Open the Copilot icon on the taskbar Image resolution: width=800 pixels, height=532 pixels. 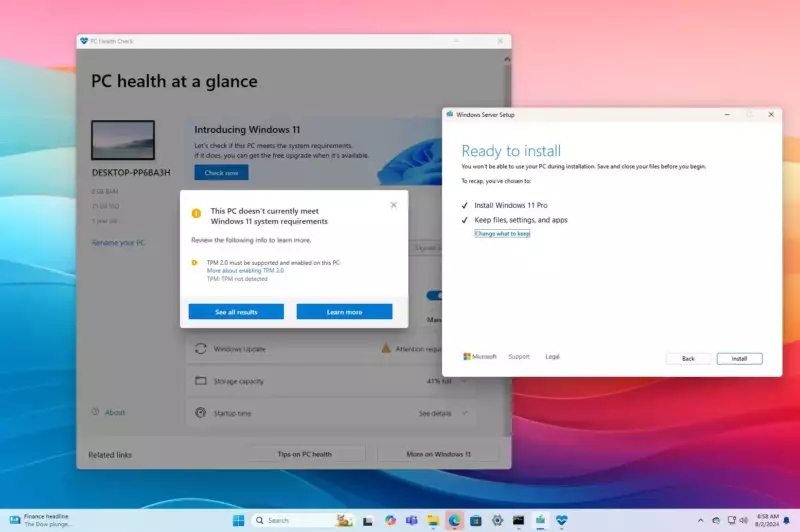tap(390, 520)
